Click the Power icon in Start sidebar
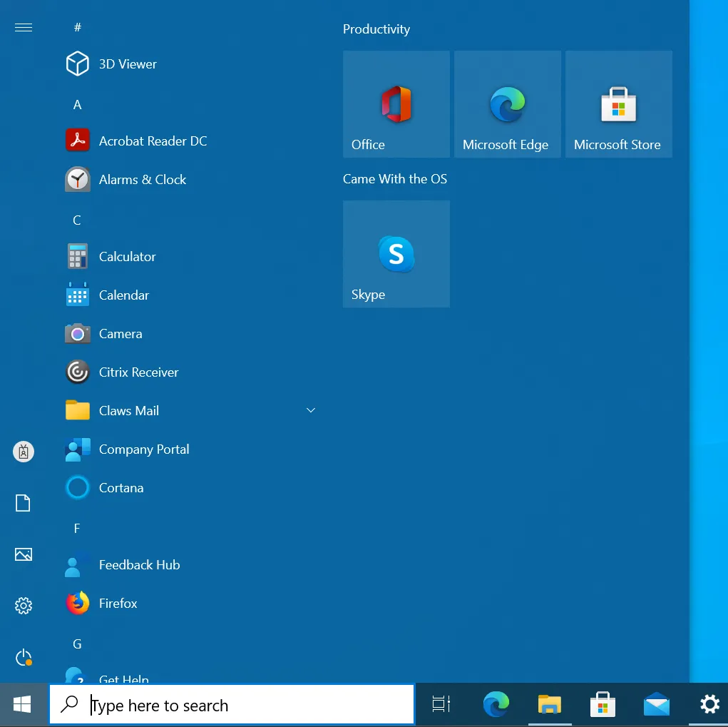Viewport: 728px width, 727px height. click(24, 657)
